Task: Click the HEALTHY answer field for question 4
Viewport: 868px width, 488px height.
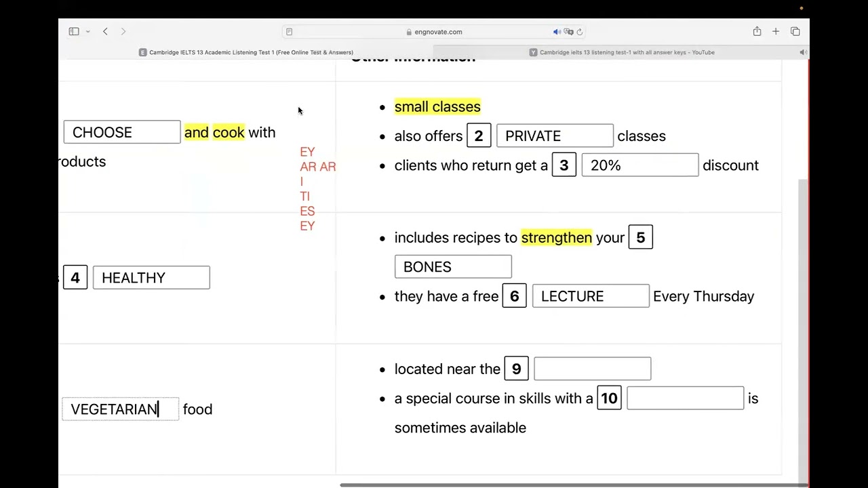Action: click(151, 277)
